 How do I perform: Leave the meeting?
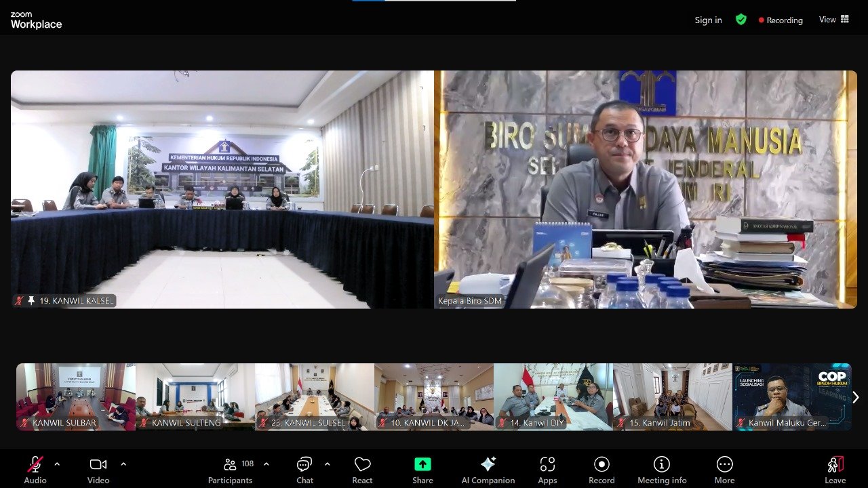point(835,469)
